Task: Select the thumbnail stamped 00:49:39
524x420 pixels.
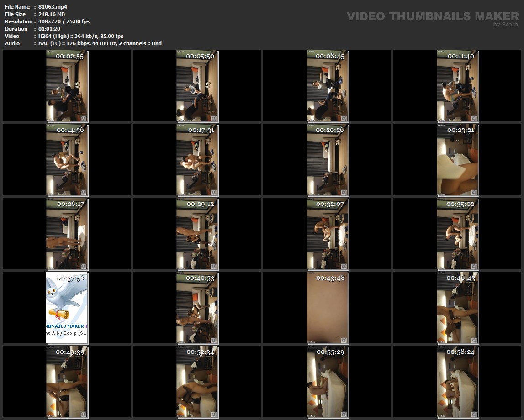Action: coord(67,382)
